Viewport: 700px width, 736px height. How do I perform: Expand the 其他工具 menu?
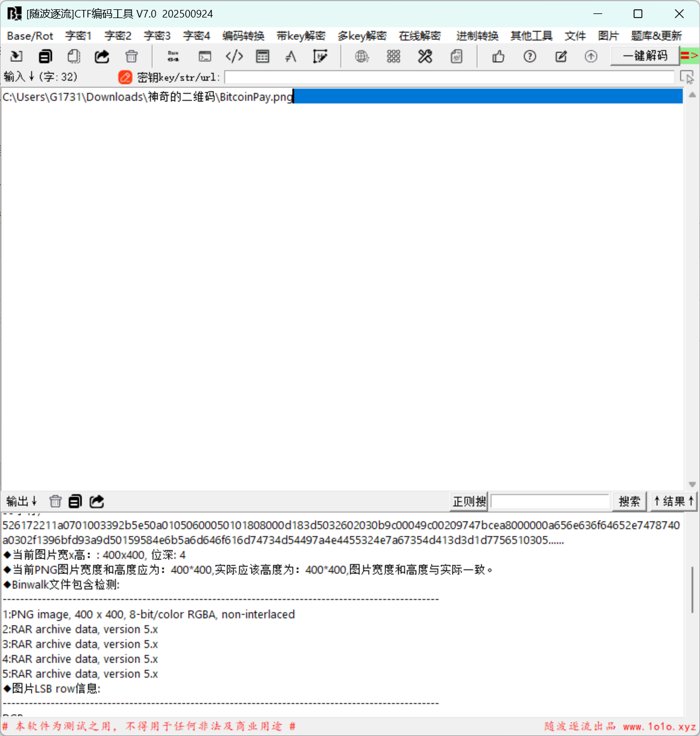coord(531,36)
